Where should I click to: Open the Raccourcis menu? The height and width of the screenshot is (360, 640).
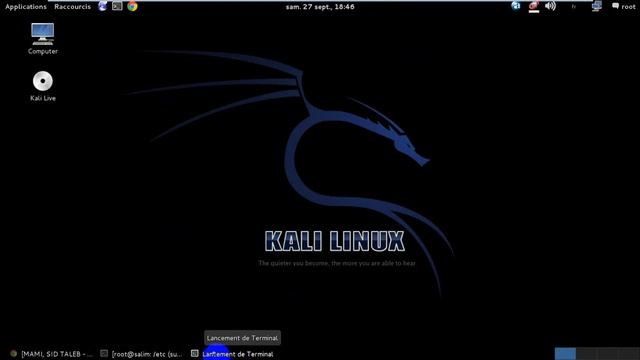[x=72, y=7]
